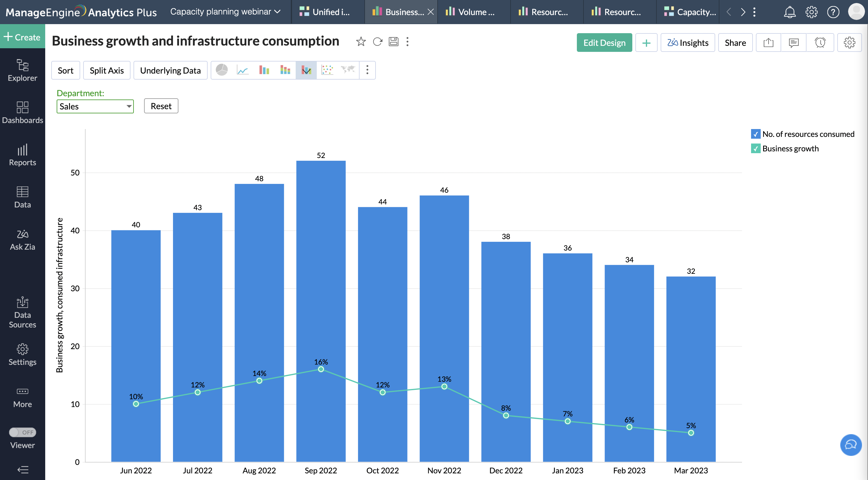Uncheck the No. of resources consumed legend

point(756,134)
